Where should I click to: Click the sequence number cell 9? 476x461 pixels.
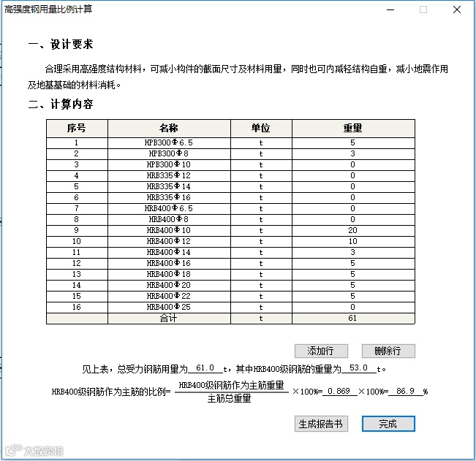[x=77, y=231]
